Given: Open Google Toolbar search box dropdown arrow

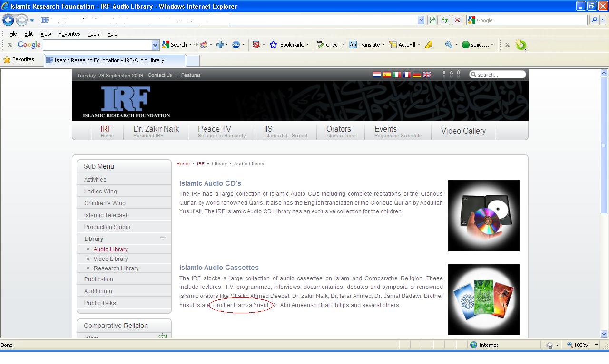Looking at the screenshot, I should 155,45.
